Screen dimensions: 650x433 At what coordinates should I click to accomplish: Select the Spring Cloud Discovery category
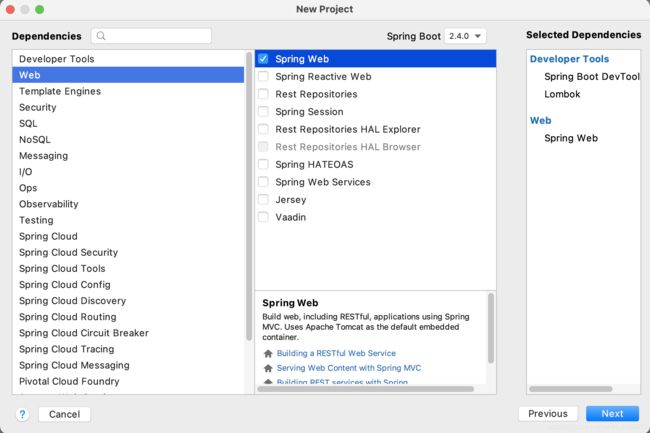[x=128, y=301]
